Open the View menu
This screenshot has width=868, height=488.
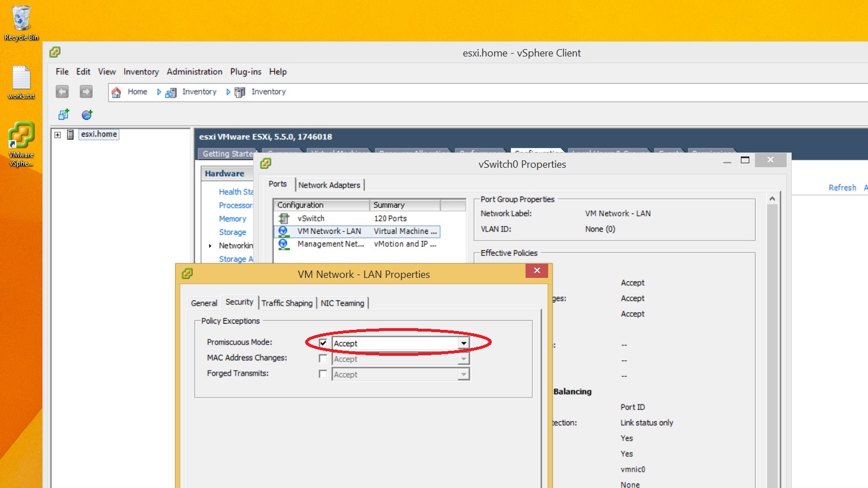pos(107,72)
